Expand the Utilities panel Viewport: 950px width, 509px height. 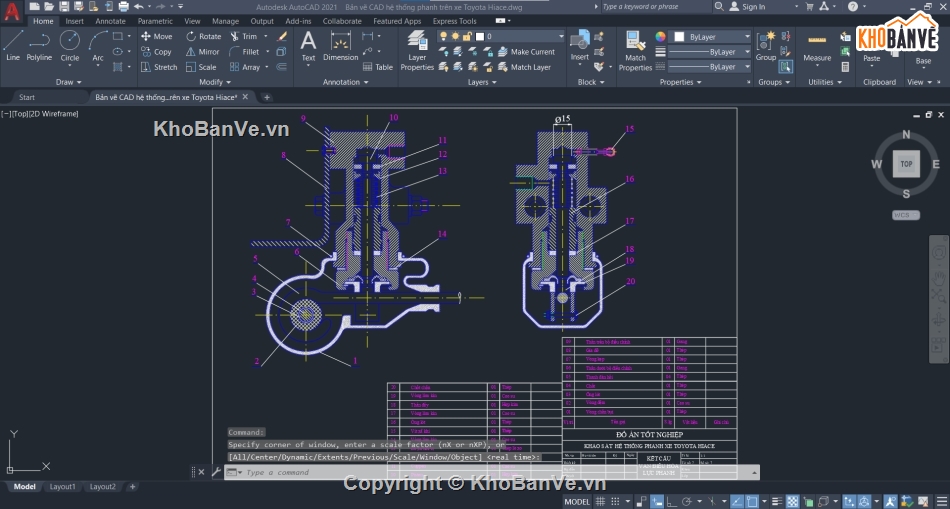click(825, 82)
